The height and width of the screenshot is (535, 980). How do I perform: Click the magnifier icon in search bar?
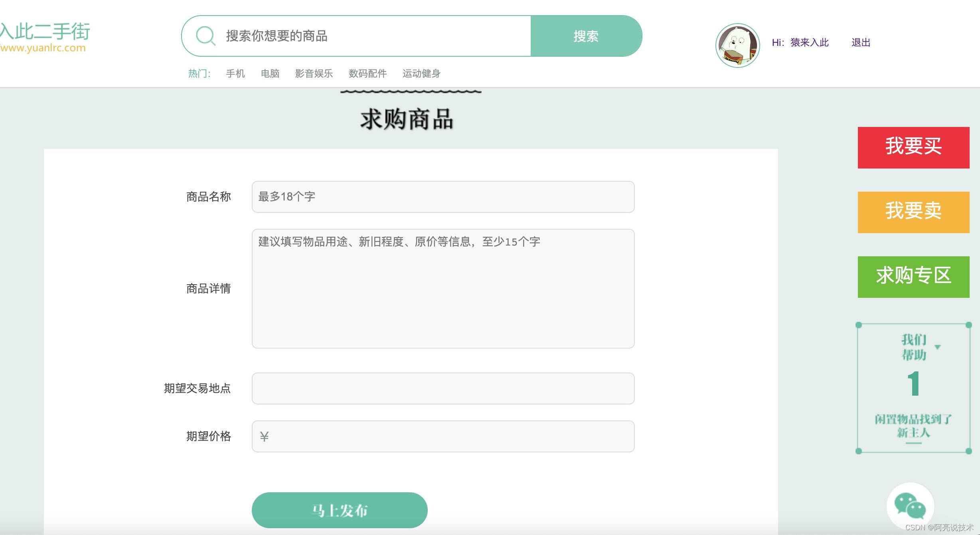[205, 36]
